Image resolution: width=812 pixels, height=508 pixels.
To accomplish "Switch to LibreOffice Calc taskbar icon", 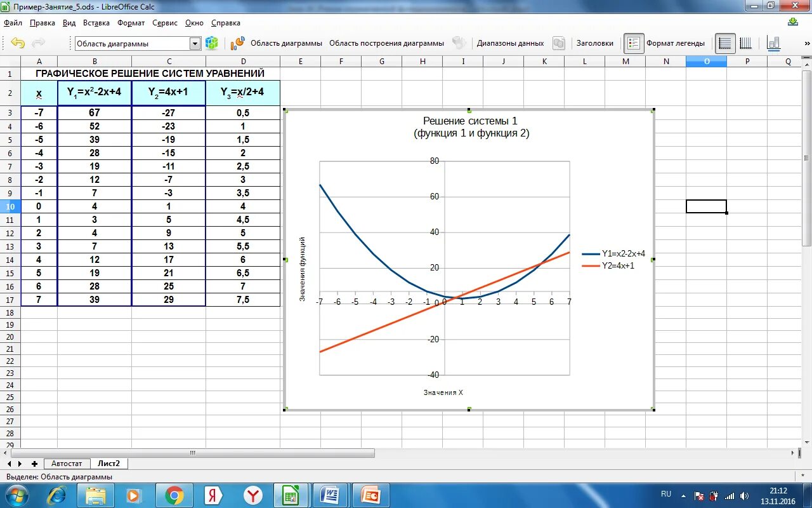I will (x=292, y=495).
